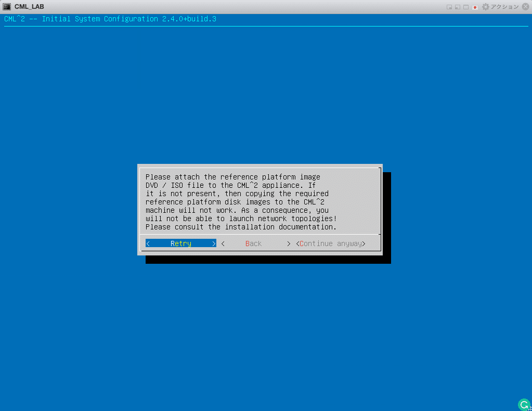Click the 'Please attach the reference platform image' line
The image size is (532, 411).
click(x=233, y=177)
